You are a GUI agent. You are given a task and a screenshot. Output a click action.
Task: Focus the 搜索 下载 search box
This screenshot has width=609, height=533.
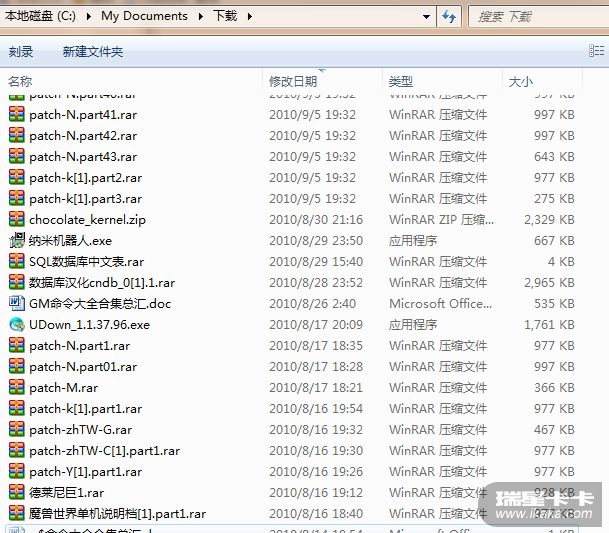[x=538, y=17]
